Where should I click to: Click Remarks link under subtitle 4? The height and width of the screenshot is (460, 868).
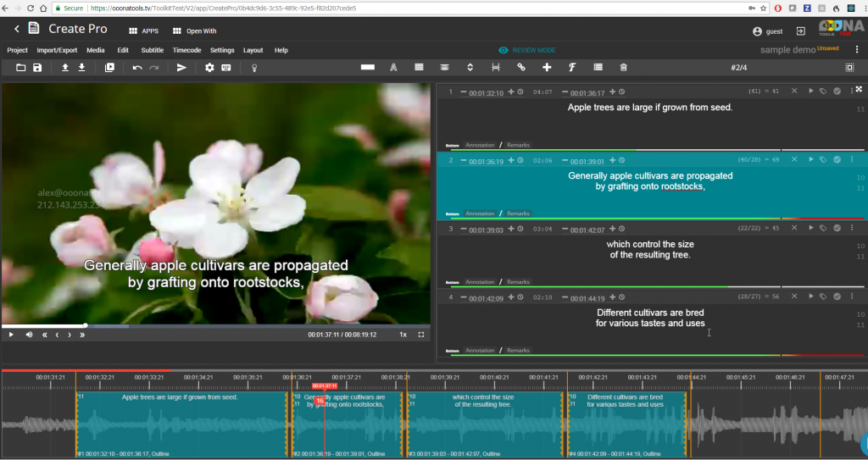518,350
